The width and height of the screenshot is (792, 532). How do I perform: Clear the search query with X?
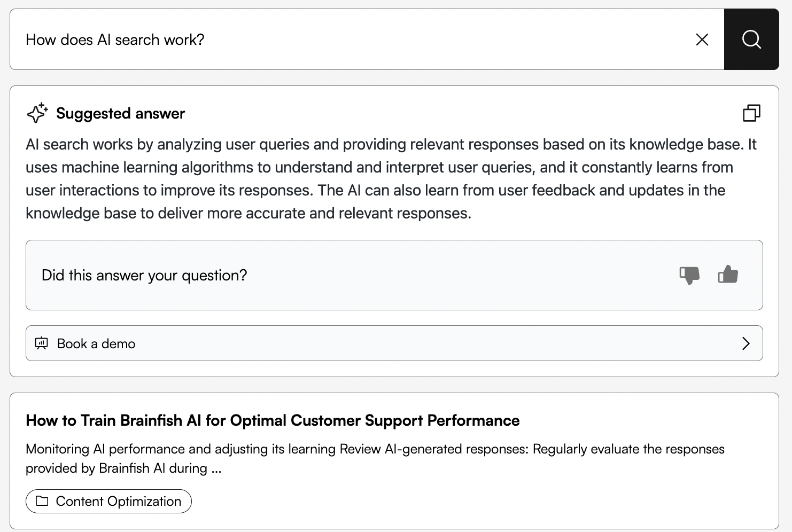tap(702, 40)
